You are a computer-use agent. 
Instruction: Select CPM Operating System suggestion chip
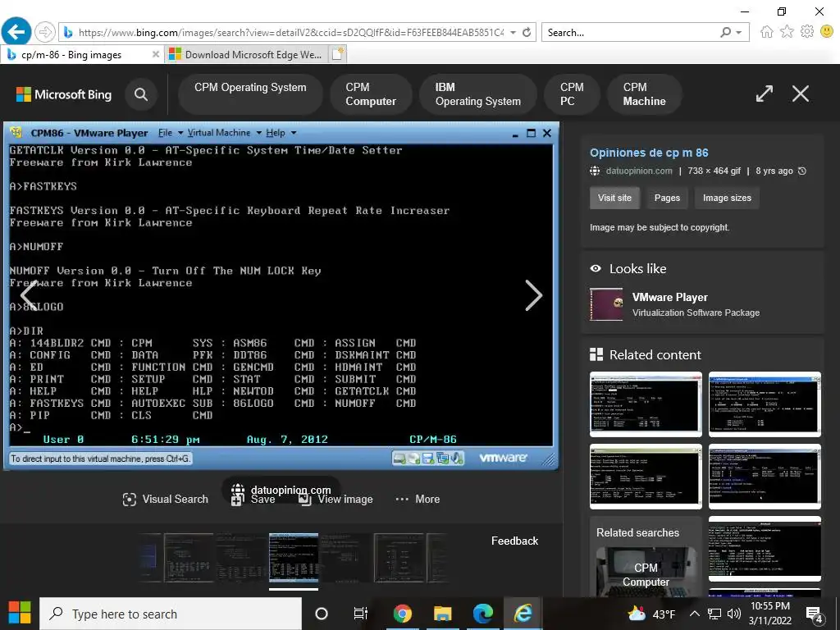[250, 94]
